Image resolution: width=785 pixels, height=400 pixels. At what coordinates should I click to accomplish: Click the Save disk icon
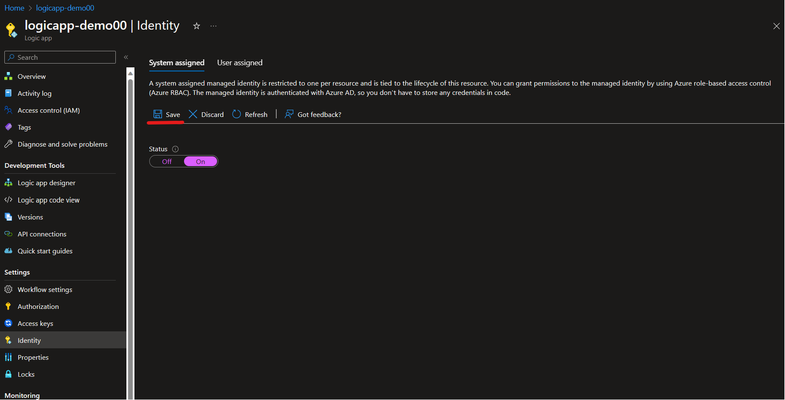click(x=158, y=114)
